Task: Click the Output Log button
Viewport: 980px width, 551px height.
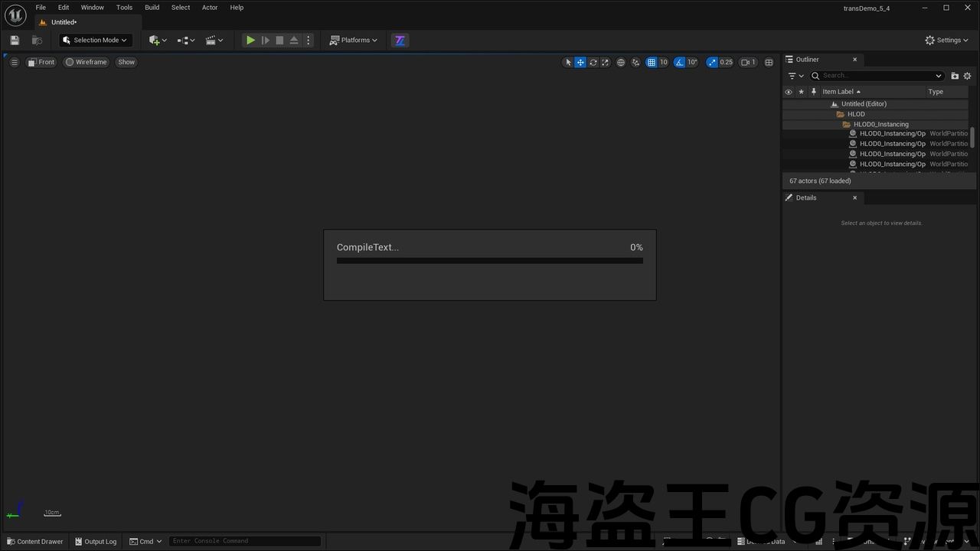Action: pyautogui.click(x=96, y=541)
